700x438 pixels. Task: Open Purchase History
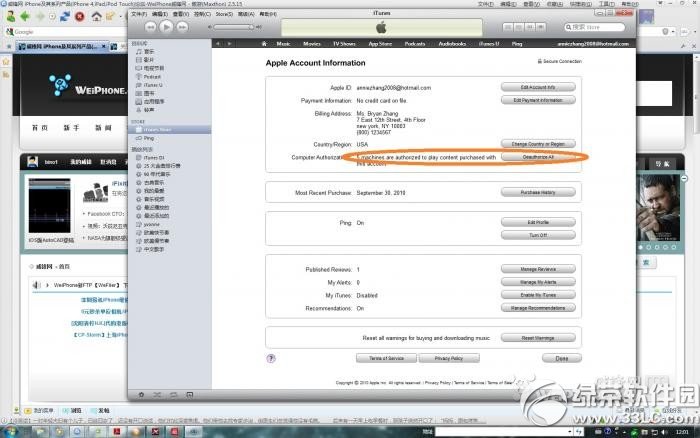[x=538, y=192]
